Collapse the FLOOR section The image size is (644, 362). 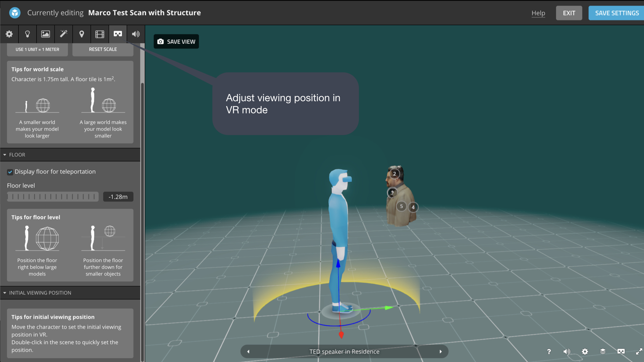point(5,155)
